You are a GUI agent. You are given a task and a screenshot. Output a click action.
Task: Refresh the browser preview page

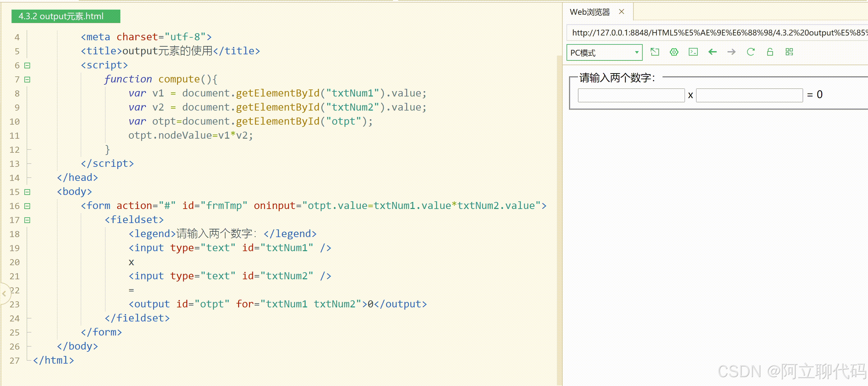(x=751, y=52)
